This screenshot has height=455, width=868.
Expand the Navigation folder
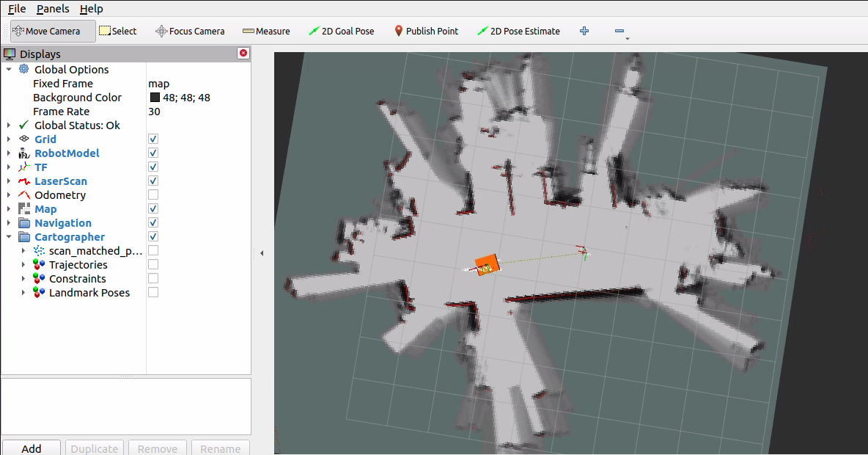[9, 223]
